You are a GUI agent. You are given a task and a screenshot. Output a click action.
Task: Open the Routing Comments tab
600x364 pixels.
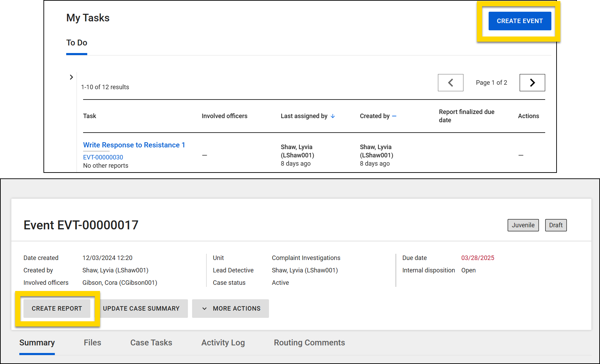309,343
